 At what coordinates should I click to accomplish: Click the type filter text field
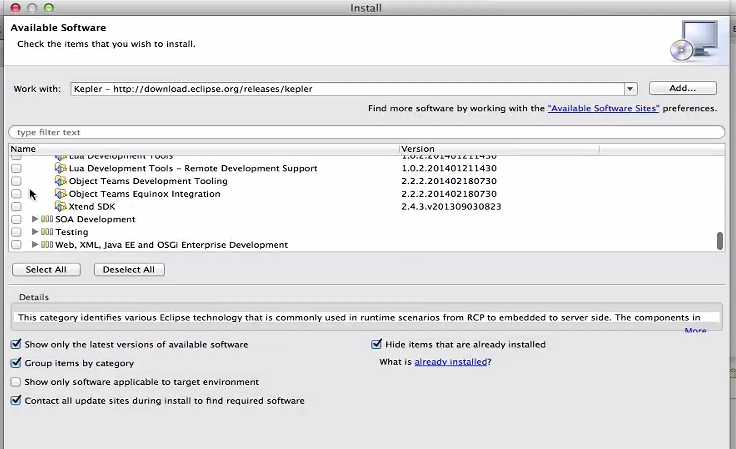(x=367, y=132)
